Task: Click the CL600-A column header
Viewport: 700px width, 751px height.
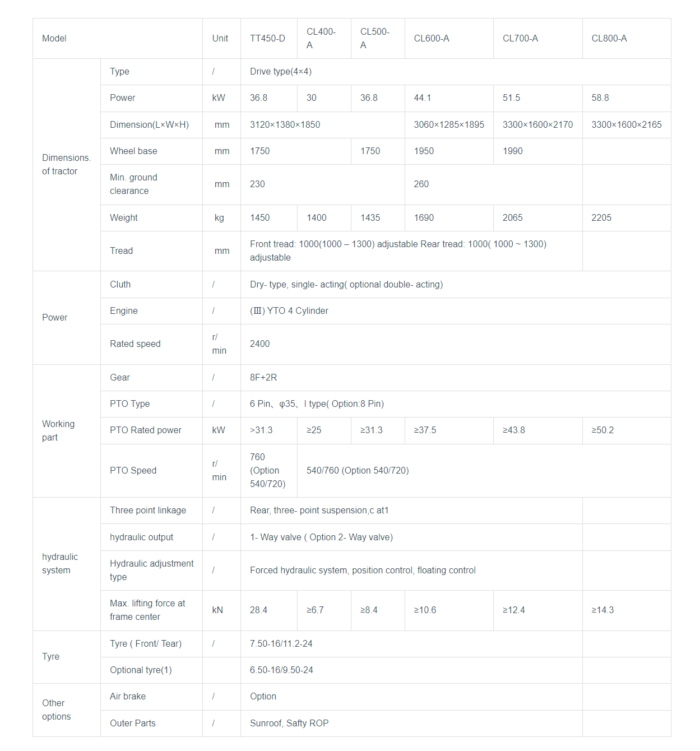Action: pos(432,38)
